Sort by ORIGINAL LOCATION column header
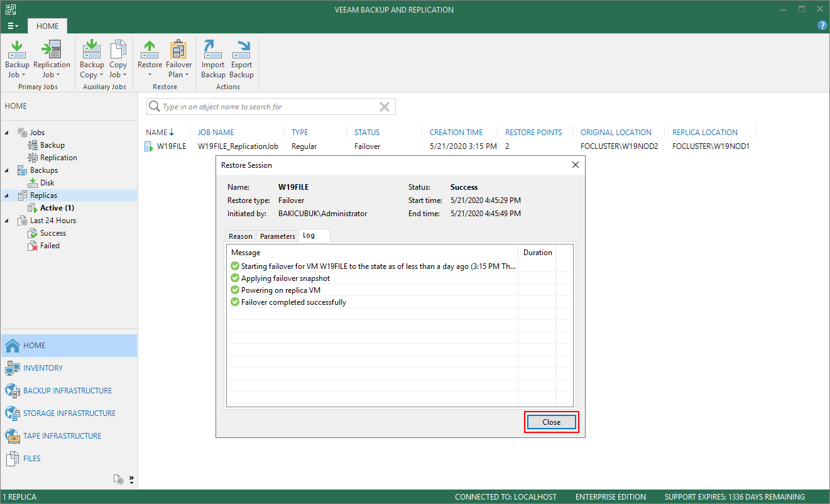Image resolution: width=830 pixels, height=504 pixels. [616, 133]
